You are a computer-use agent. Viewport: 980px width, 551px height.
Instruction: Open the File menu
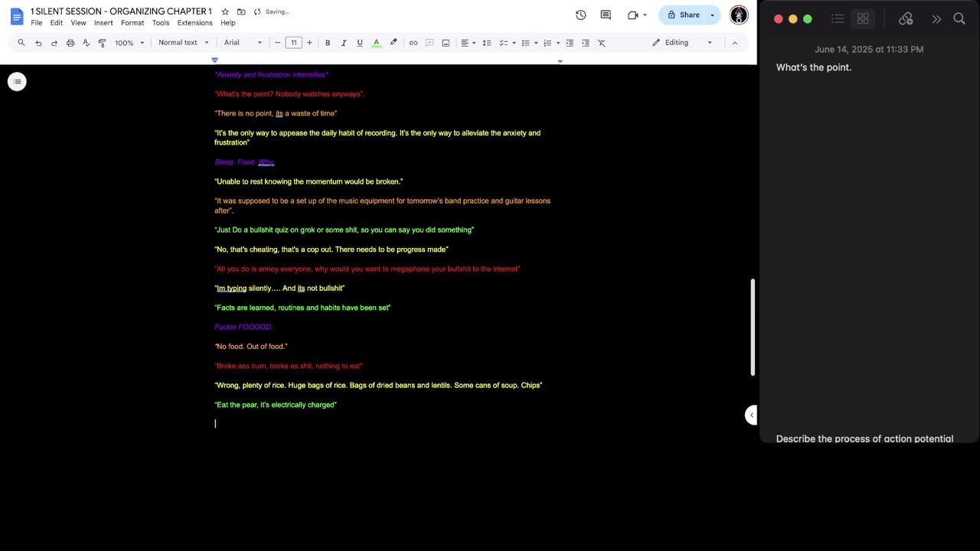[x=37, y=23]
